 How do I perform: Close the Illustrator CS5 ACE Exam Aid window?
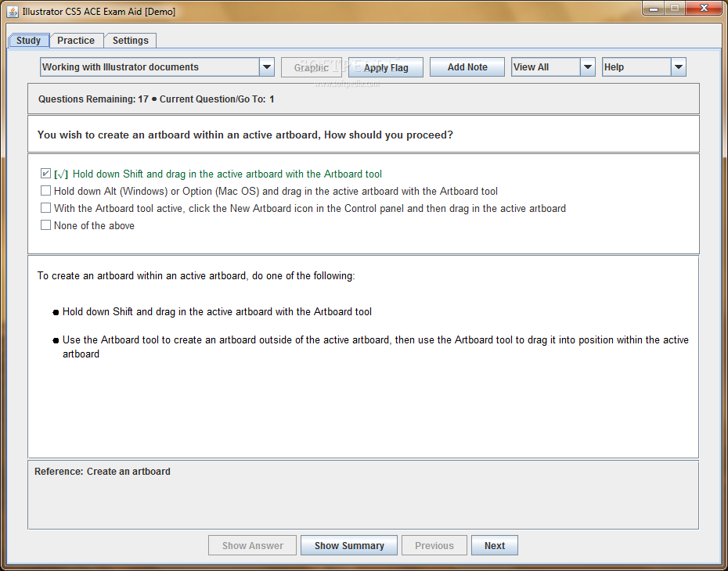[x=704, y=8]
